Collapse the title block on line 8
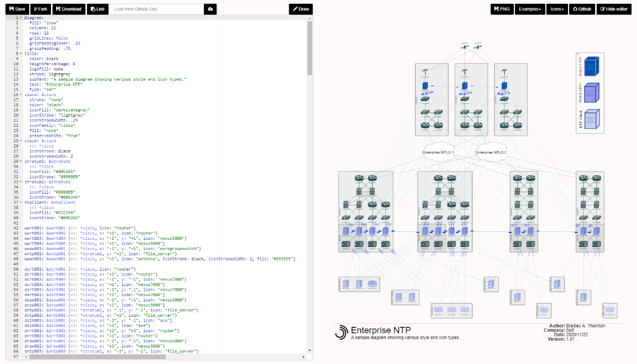 (21, 54)
